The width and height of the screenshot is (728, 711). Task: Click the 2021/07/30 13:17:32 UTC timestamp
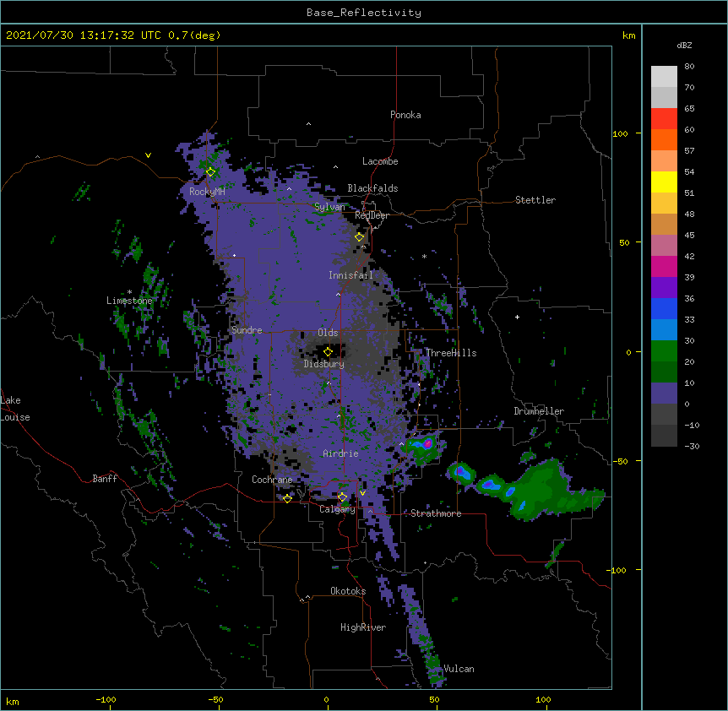(x=83, y=35)
